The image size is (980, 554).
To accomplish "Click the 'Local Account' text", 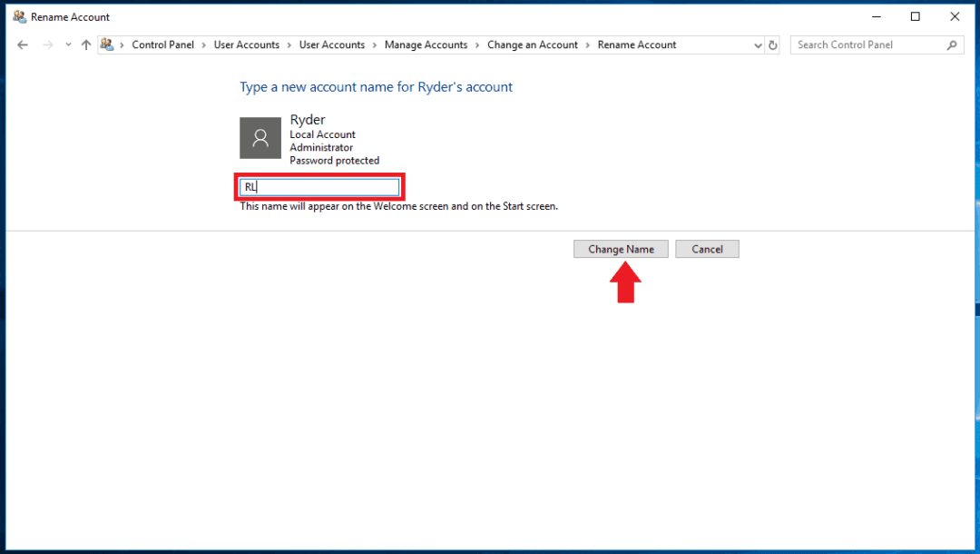I will click(322, 134).
